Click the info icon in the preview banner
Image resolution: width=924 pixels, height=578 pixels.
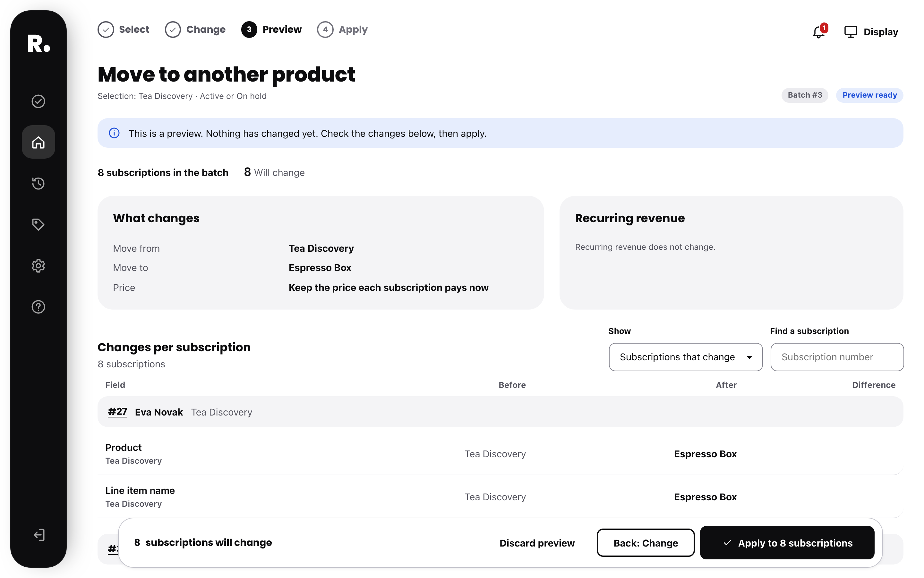coord(114,133)
